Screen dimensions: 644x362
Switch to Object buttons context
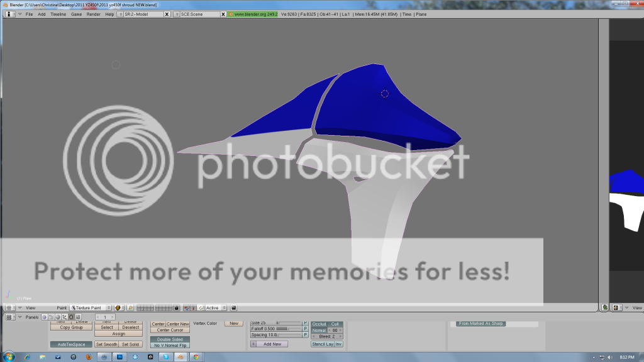[x=65, y=317]
